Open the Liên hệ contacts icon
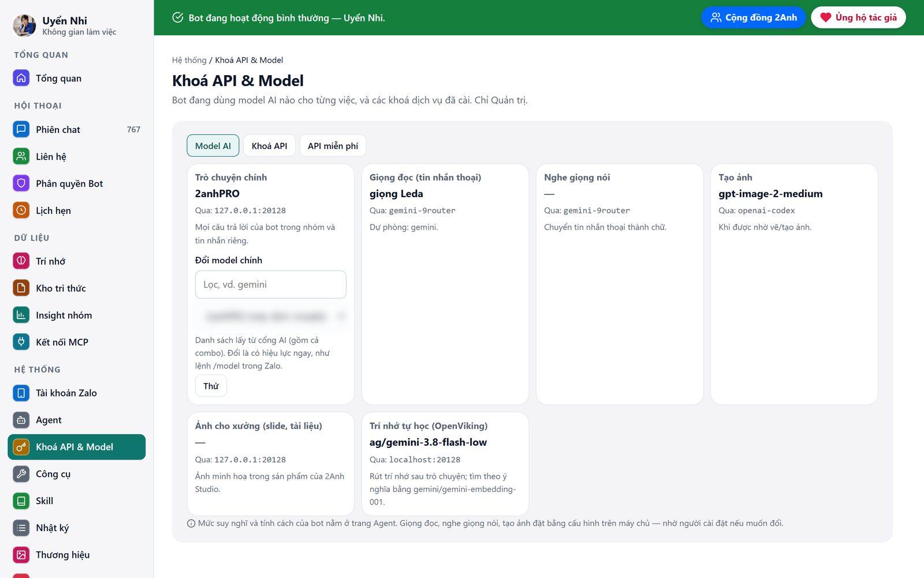The image size is (924, 578). [x=21, y=157]
